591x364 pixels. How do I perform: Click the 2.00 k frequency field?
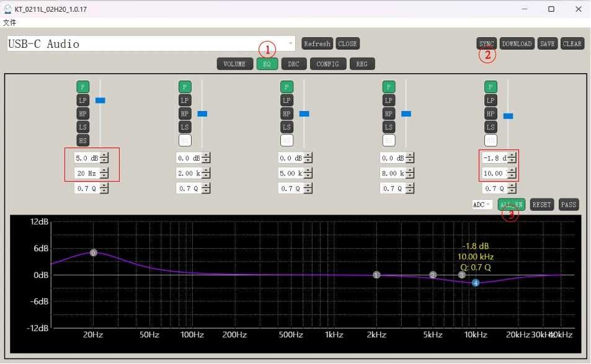(189, 174)
